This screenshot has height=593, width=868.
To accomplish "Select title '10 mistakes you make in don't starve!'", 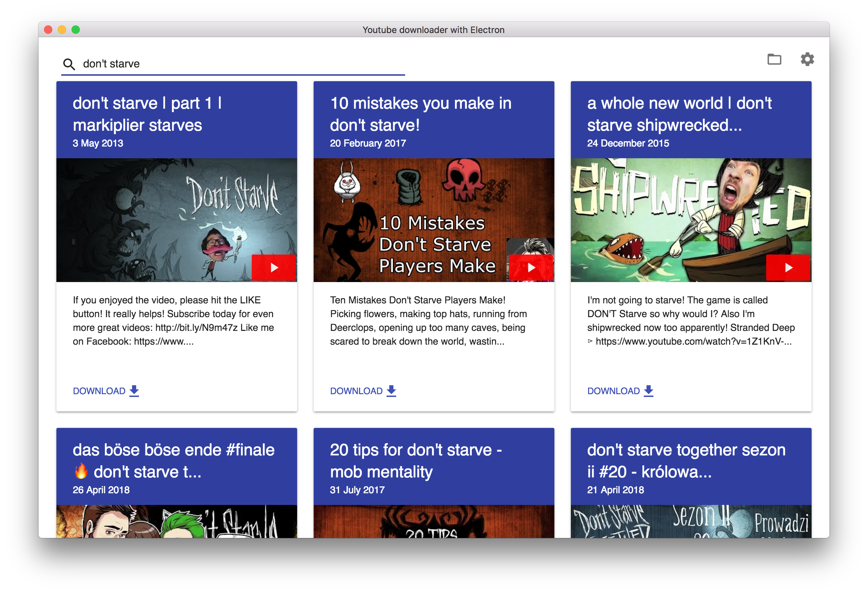I will (421, 114).
